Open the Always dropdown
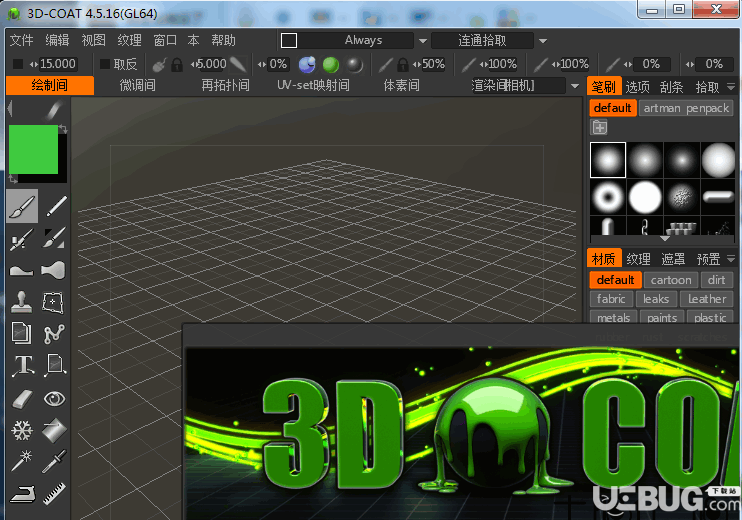The image size is (742, 520). click(423, 41)
